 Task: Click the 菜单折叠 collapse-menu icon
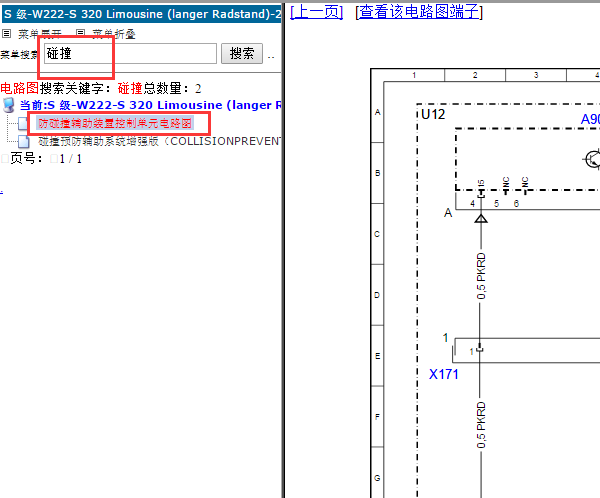[x=80, y=34]
